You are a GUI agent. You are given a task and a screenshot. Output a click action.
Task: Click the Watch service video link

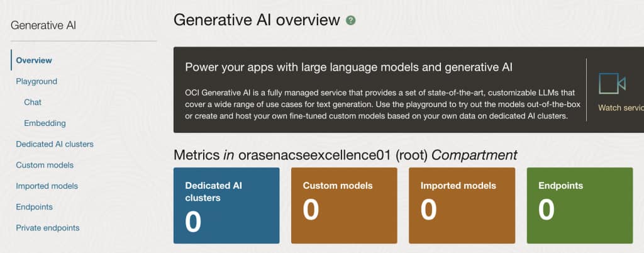pyautogui.click(x=620, y=108)
